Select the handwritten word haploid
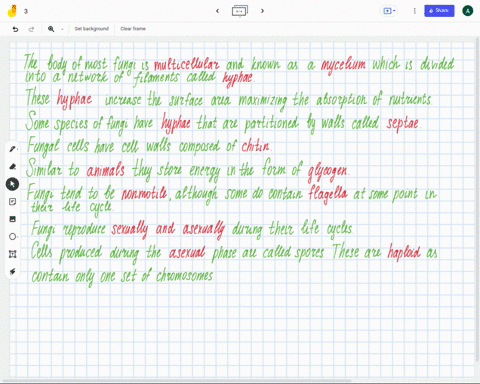 coord(404,252)
